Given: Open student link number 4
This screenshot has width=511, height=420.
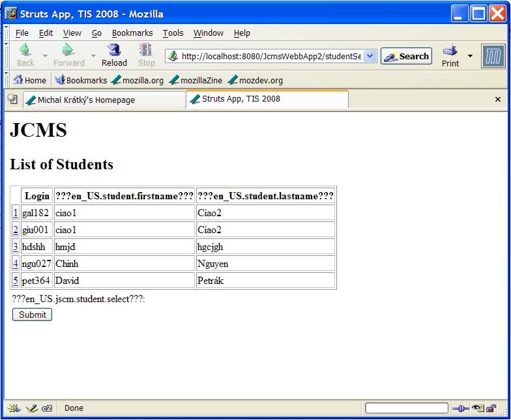Looking at the screenshot, I should [x=16, y=263].
